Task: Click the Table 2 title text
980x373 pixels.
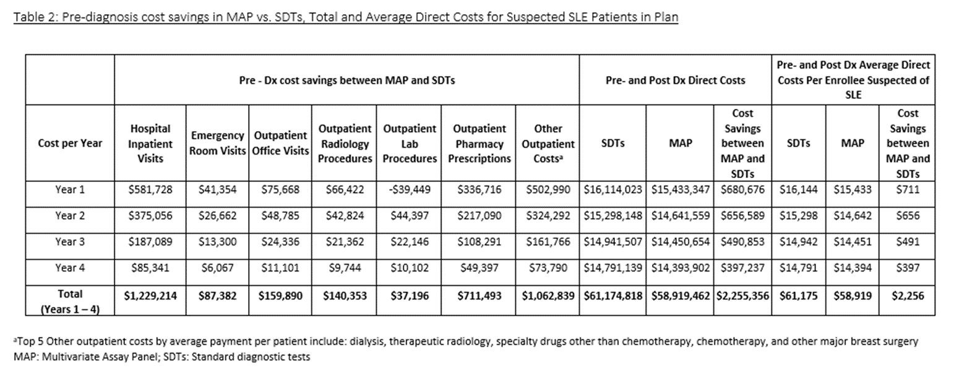Action: (x=345, y=17)
